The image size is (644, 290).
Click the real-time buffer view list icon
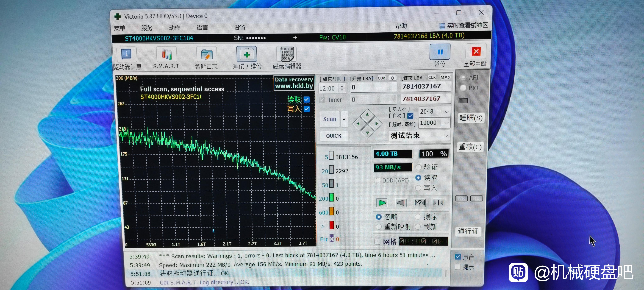[442, 26]
